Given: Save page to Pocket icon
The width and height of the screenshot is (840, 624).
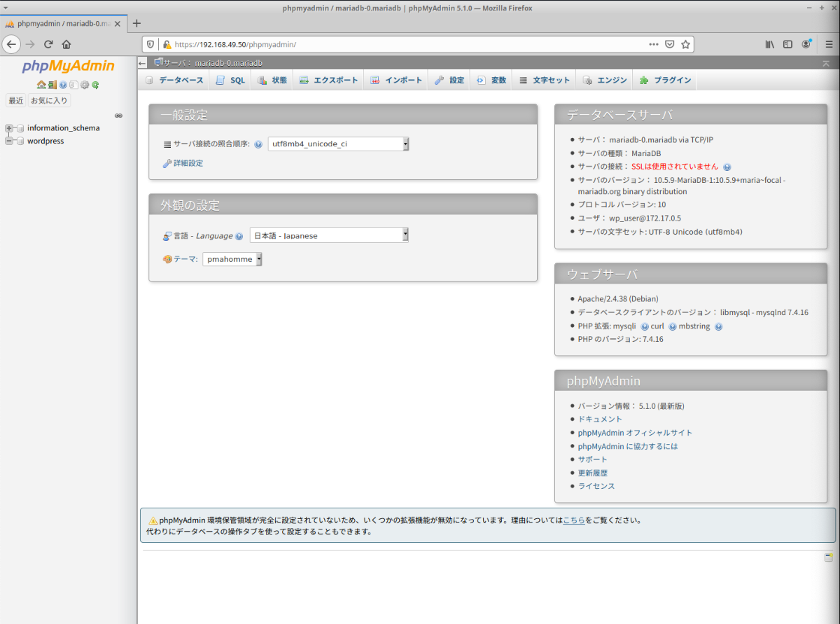Looking at the screenshot, I should (670, 44).
